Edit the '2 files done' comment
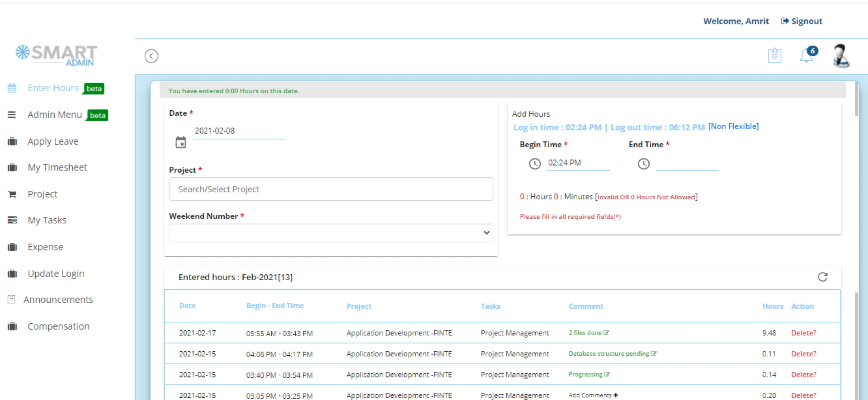This screenshot has width=868, height=400. tap(606, 333)
